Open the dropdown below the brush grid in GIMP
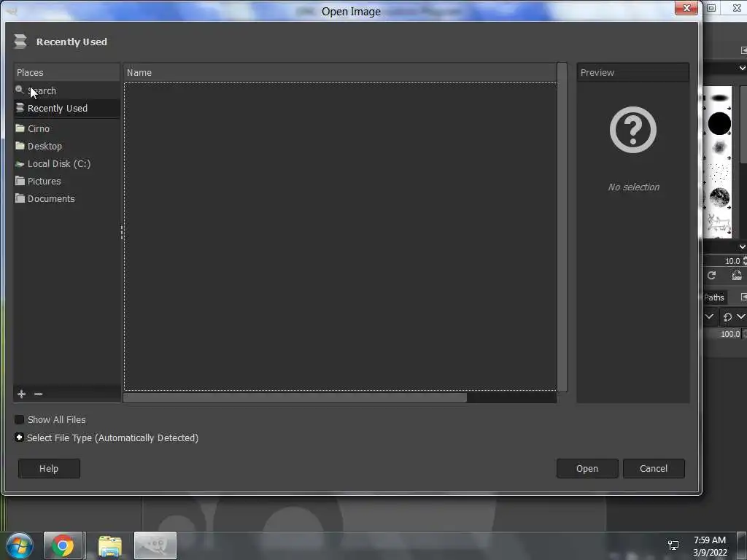Screen dimensions: 747x560 coord(742,246)
